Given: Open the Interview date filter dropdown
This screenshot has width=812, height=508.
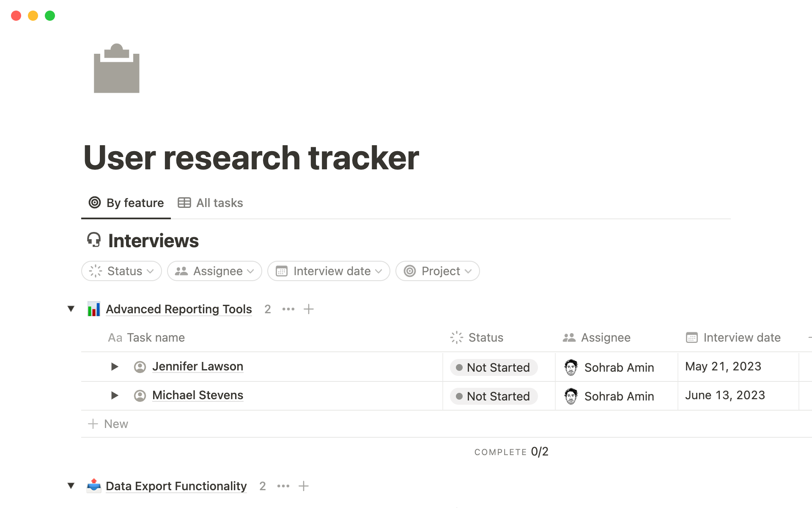Looking at the screenshot, I should pyautogui.click(x=329, y=271).
